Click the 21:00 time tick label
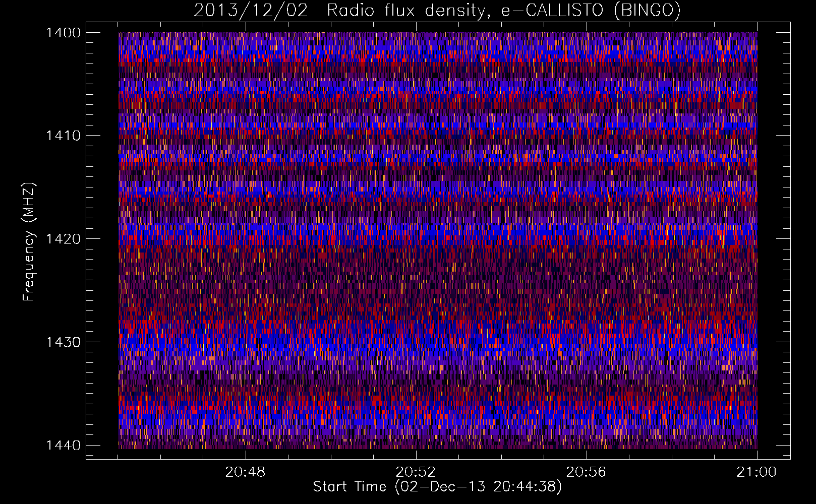This screenshot has height=504, width=816. pyautogui.click(x=756, y=472)
